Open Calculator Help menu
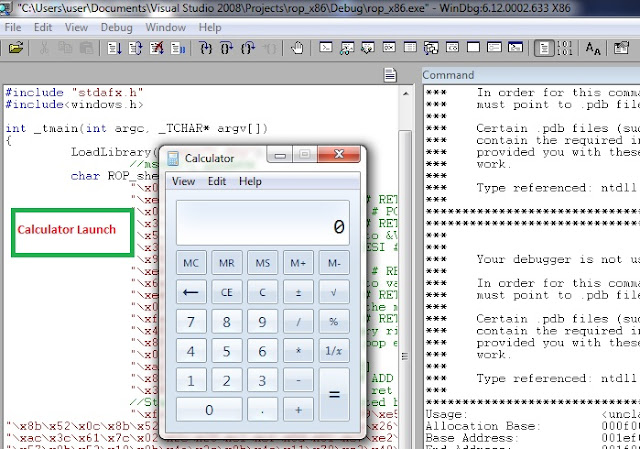 point(250,181)
